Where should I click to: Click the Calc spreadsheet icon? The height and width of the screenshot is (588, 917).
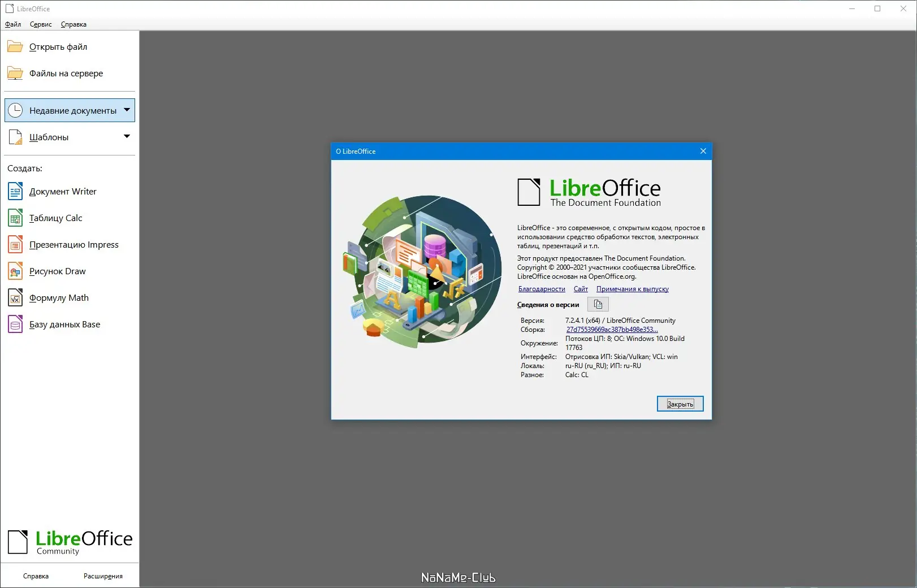tap(15, 218)
